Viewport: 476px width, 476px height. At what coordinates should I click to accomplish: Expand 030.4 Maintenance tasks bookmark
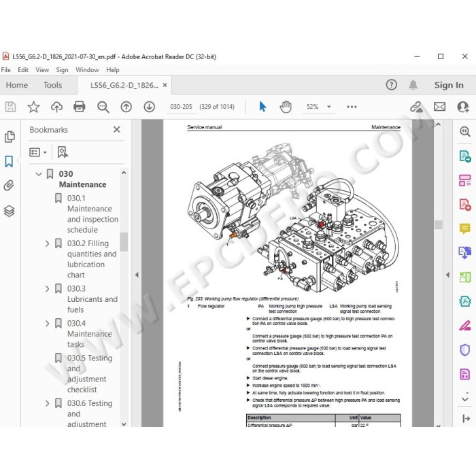pyautogui.click(x=47, y=323)
